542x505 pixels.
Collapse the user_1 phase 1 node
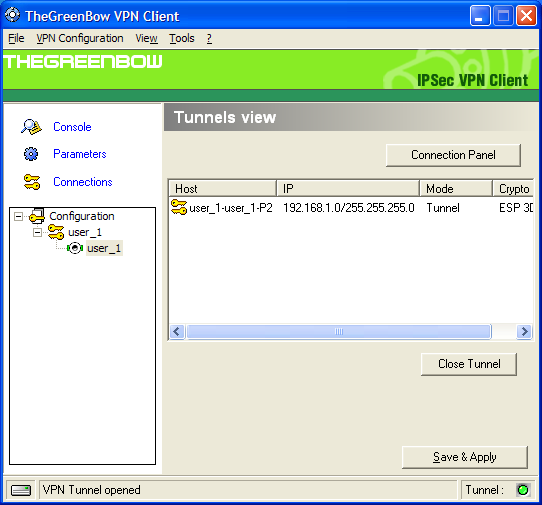point(37,232)
